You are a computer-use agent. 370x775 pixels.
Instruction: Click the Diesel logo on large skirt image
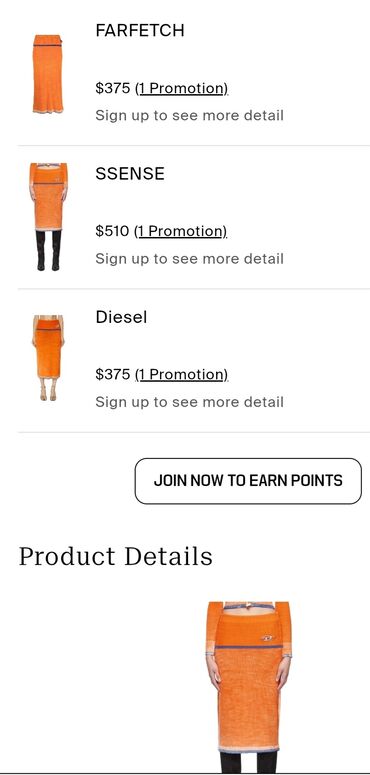tap(267, 638)
